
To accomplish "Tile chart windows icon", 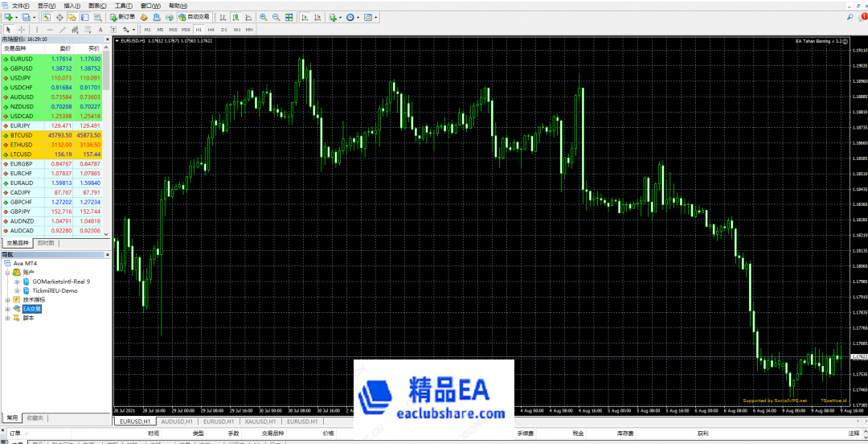I will (x=289, y=17).
